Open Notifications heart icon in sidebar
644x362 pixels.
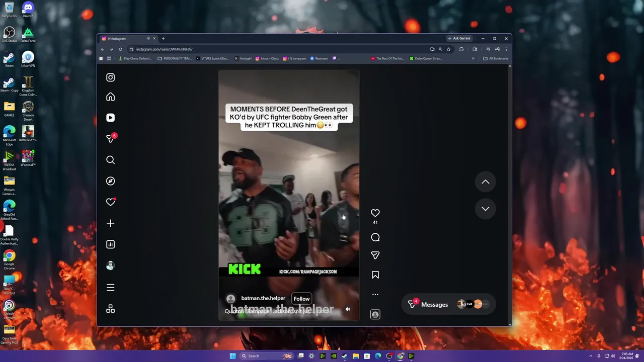[x=111, y=202]
